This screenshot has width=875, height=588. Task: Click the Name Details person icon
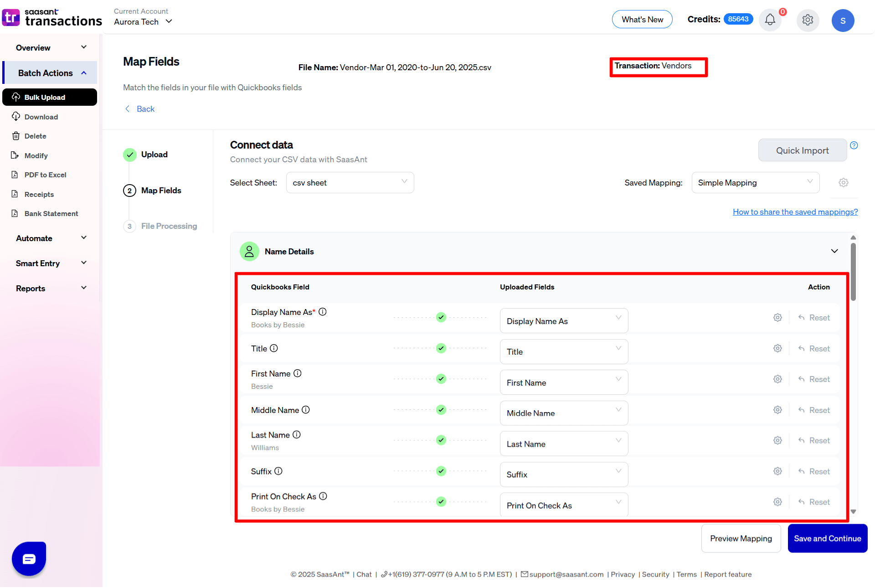click(x=249, y=251)
